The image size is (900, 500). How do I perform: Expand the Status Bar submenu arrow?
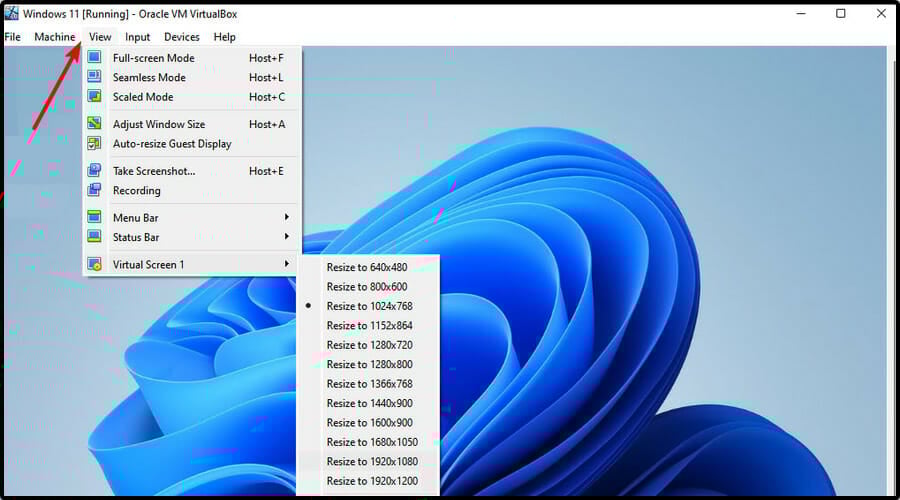click(286, 237)
